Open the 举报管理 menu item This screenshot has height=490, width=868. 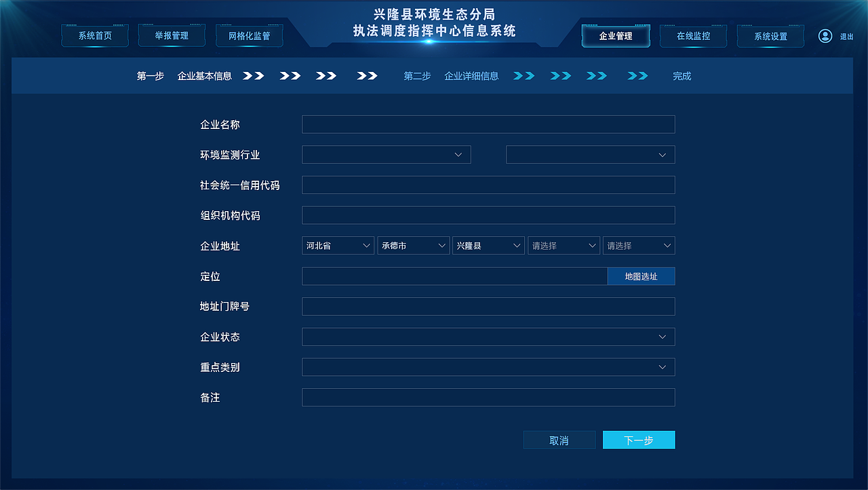pyautogui.click(x=172, y=35)
